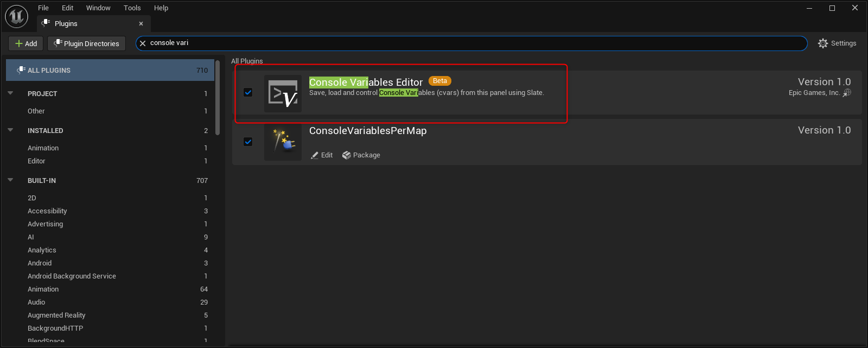Uncheck the ConsoleVariablesPerMap plugin checkbox
The image size is (868, 348).
[x=248, y=142]
